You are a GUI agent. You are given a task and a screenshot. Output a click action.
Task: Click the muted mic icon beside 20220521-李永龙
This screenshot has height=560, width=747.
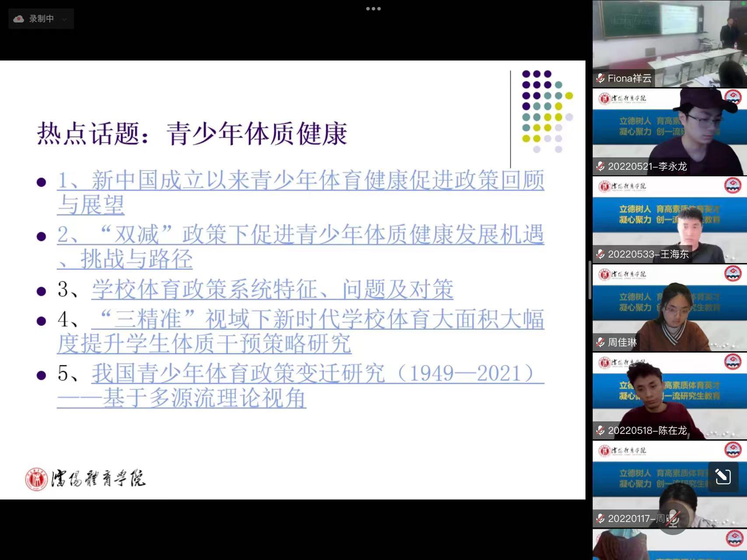(x=600, y=167)
